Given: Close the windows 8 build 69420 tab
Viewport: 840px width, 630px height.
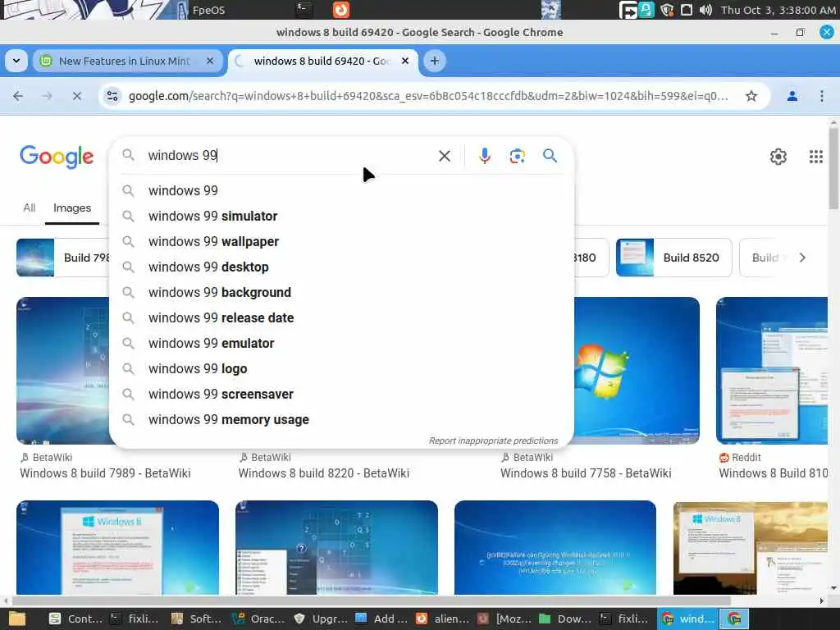Looking at the screenshot, I should (405, 61).
